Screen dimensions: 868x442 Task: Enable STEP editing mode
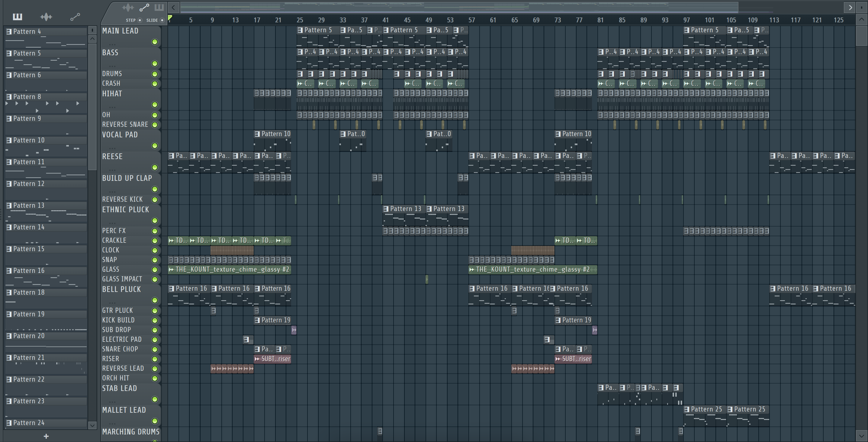[x=140, y=20]
